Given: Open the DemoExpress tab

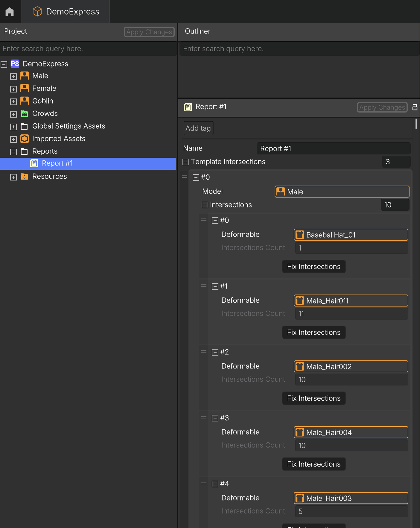Looking at the screenshot, I should coord(66,12).
